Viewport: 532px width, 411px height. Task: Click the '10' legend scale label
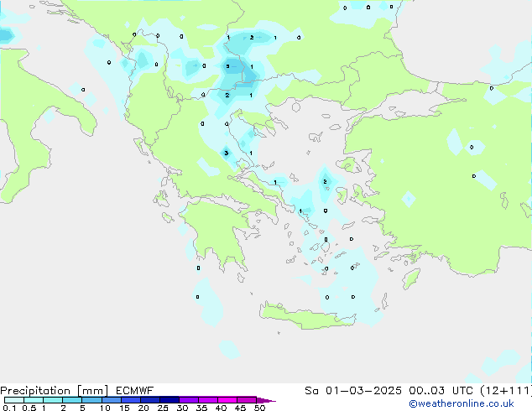coord(105,408)
